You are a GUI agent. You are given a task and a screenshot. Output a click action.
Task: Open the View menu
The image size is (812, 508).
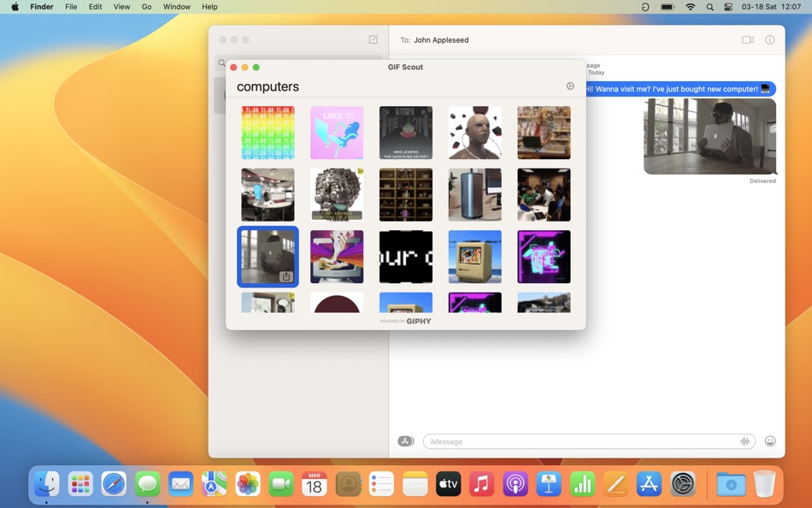point(122,7)
